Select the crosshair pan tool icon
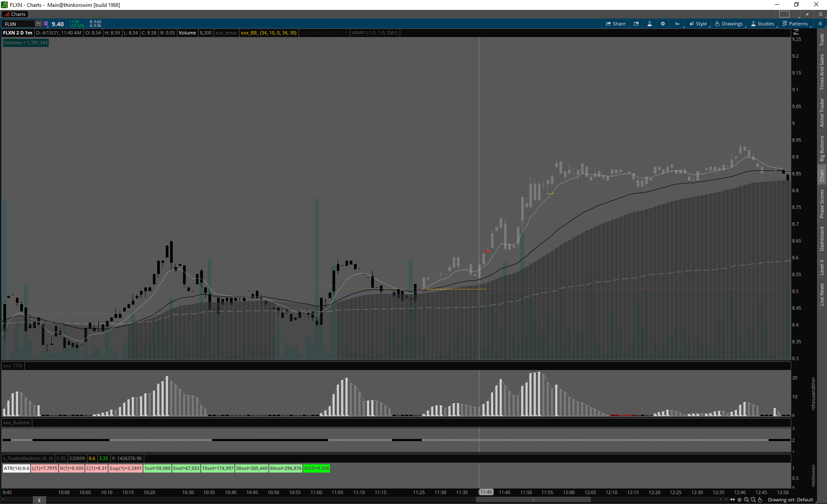This screenshot has height=504, width=827. [x=740, y=500]
